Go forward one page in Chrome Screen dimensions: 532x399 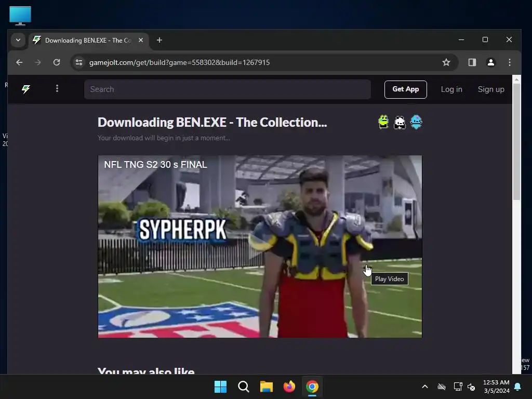(x=38, y=62)
